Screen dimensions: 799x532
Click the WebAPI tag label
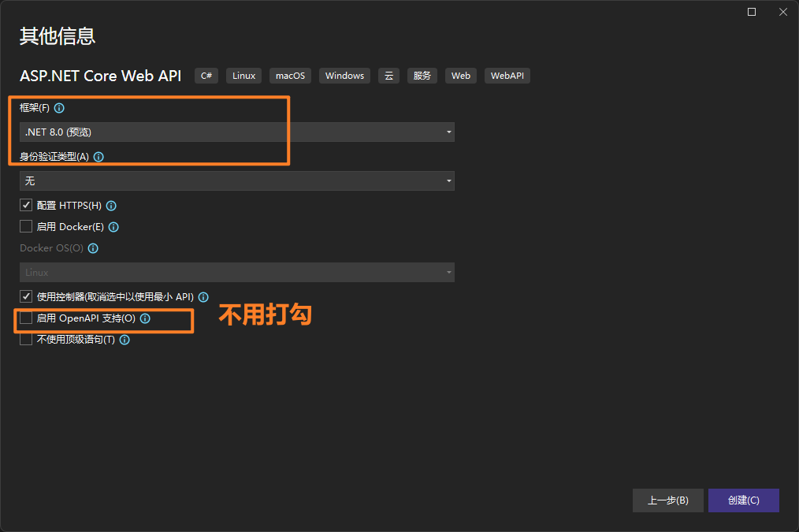click(x=507, y=76)
